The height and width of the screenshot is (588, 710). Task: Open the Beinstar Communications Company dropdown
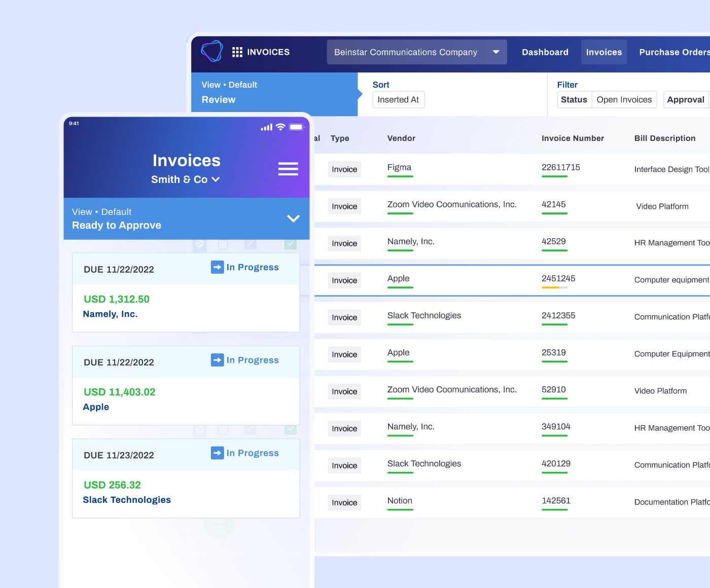click(417, 52)
